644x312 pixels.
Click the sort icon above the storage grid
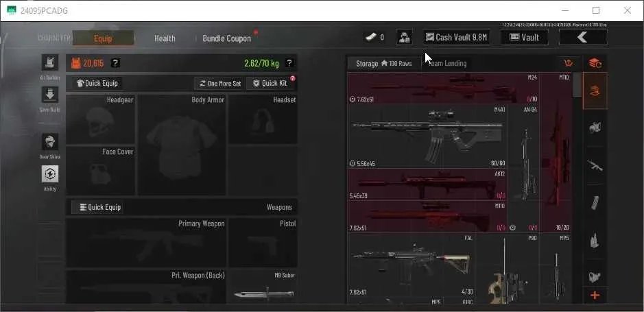coord(568,63)
